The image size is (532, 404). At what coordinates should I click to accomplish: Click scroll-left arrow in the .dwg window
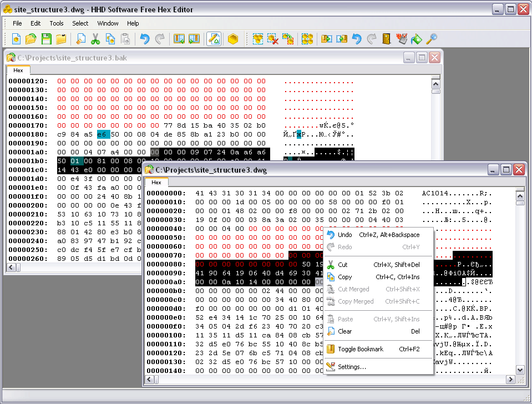coord(150,380)
